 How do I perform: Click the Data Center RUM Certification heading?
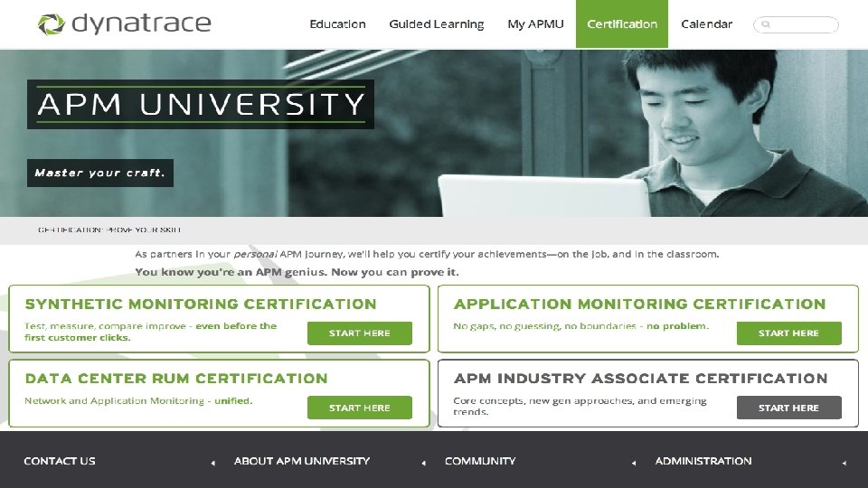point(176,379)
